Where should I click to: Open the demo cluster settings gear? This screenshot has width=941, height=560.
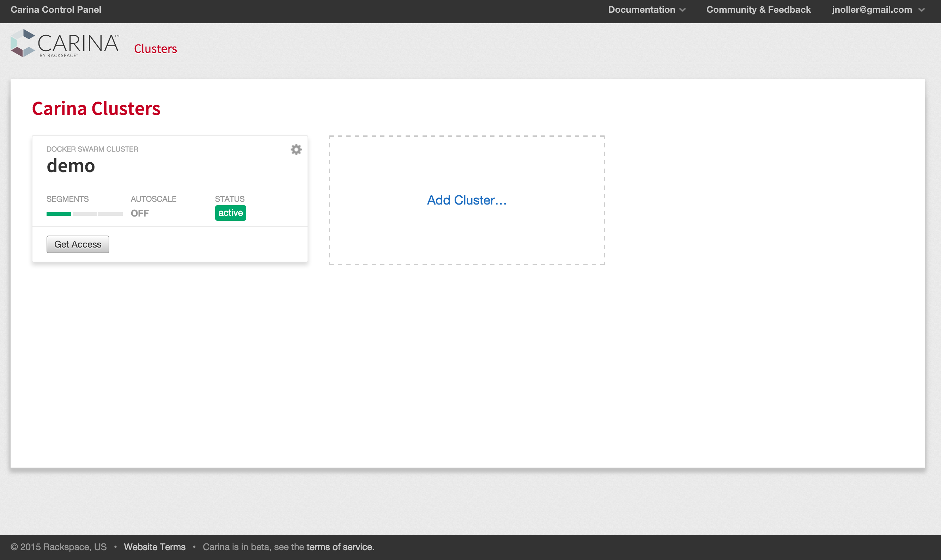296,150
